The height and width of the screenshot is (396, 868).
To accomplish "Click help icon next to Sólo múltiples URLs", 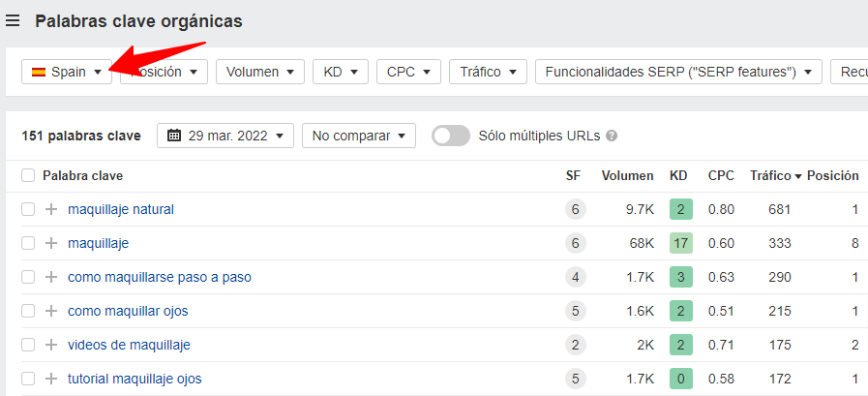I will (612, 137).
